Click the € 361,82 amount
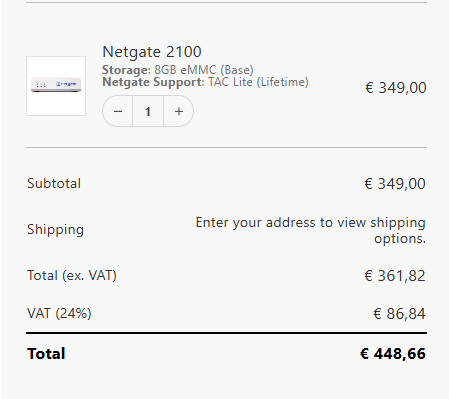 [x=395, y=276]
